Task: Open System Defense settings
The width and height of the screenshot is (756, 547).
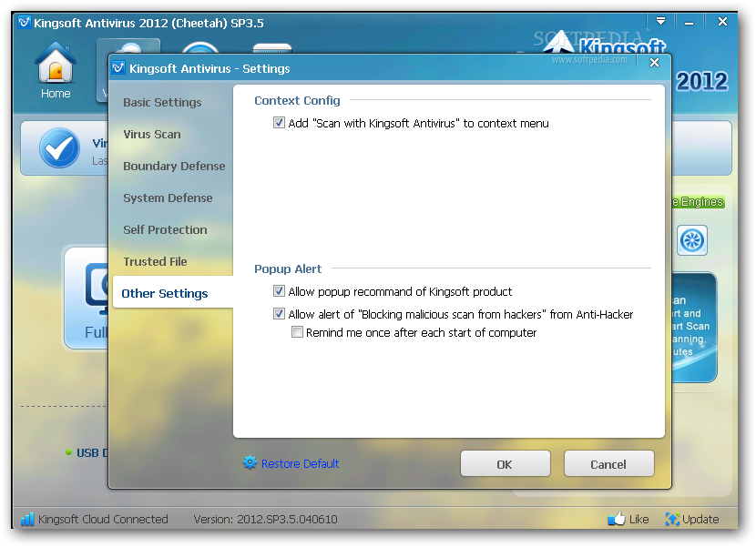Action: pyautogui.click(x=168, y=198)
